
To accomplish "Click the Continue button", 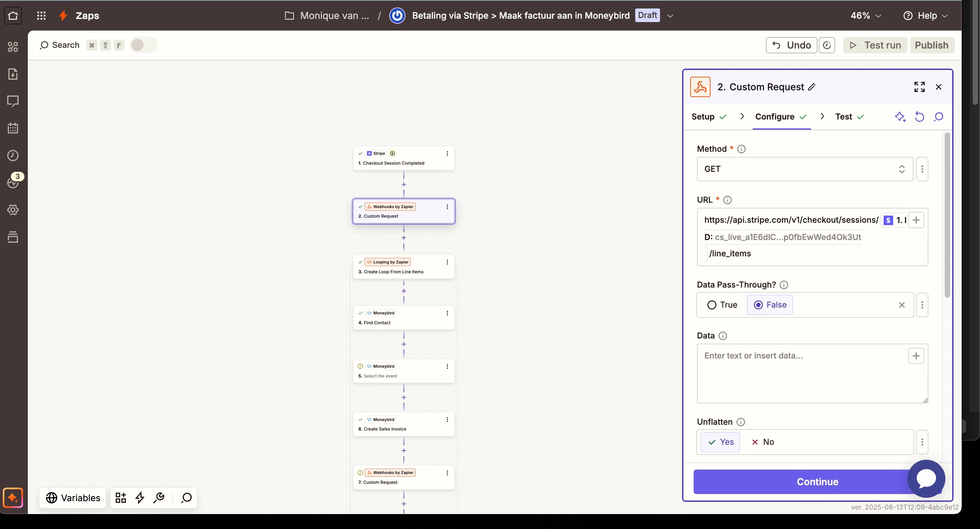I will [x=817, y=482].
